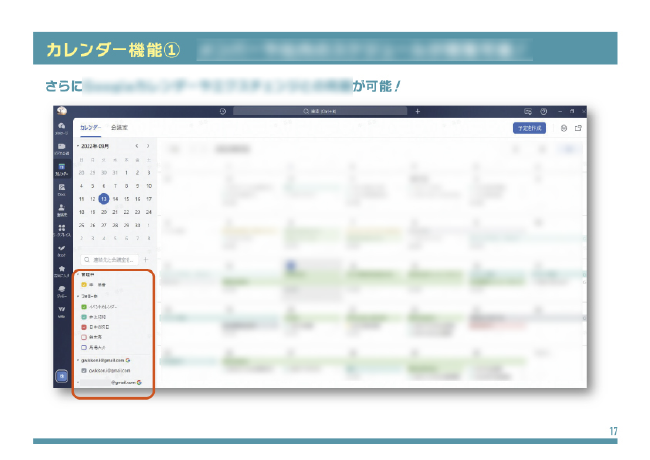Go to next month in mini calendar

click(x=149, y=146)
